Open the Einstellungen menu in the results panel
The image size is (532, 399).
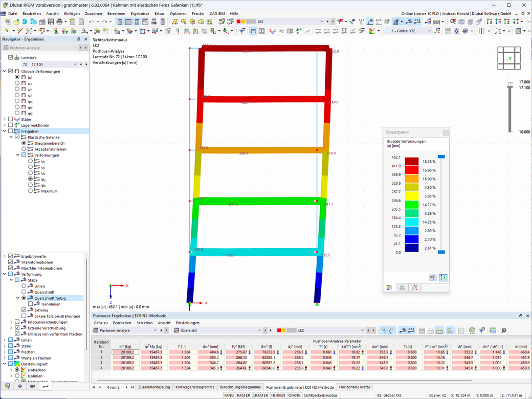click(188, 323)
